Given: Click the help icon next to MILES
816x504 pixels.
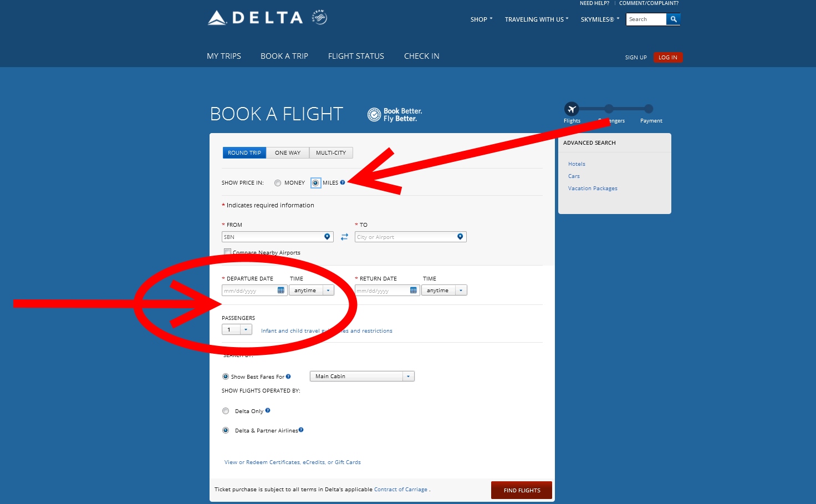Looking at the screenshot, I should [343, 182].
